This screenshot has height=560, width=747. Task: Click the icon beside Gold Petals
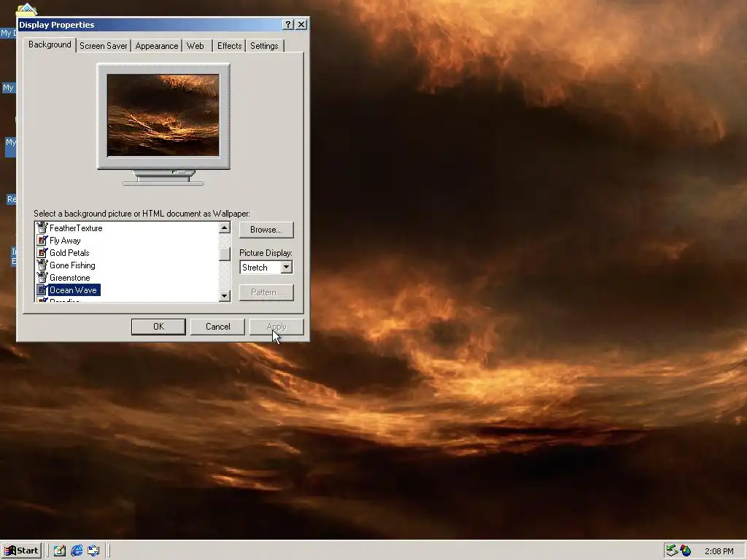42,252
